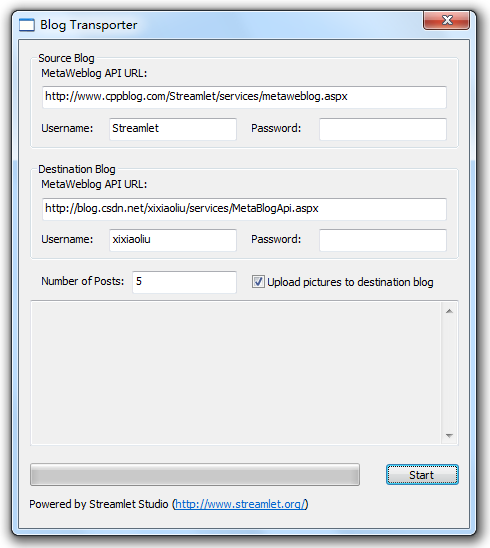
Task: Open the streamlet.org link
Action: (x=240, y=504)
